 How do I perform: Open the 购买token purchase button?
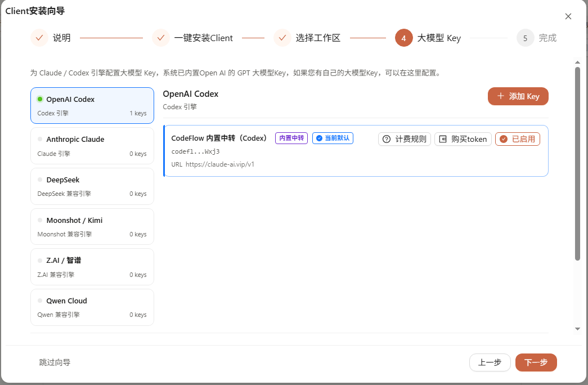[463, 139]
